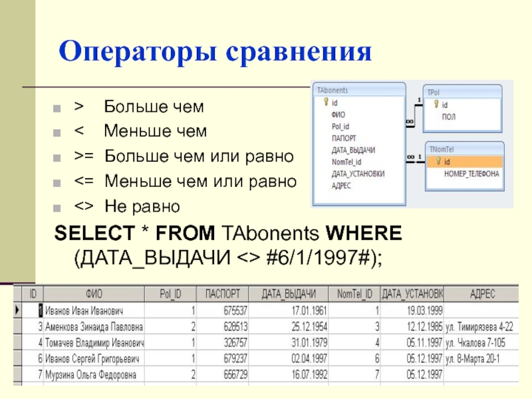Select the ДАТА_ВЫДАЧИ field in the TAbonents diagram

(x=353, y=150)
